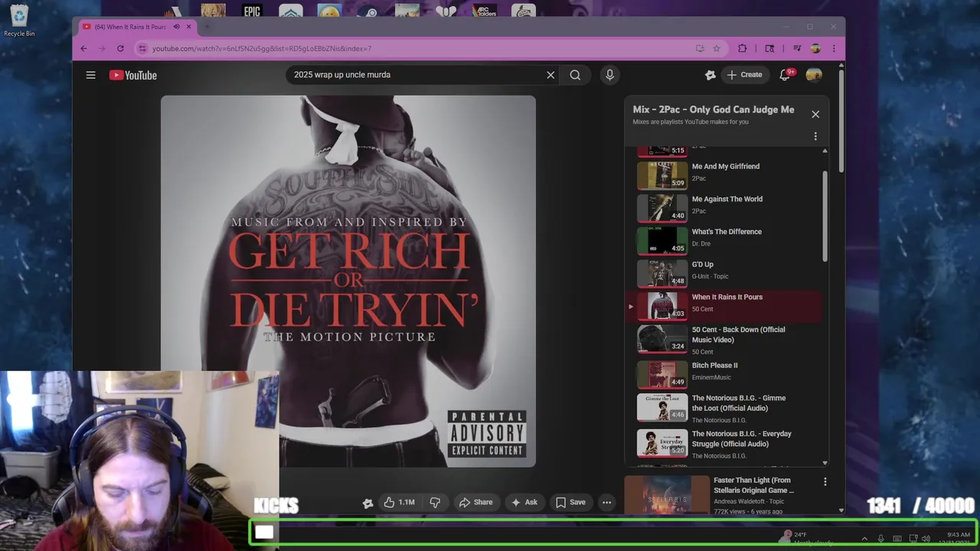Click Me And My Girlfriend thumbnail
This screenshot has width=980, height=551.
coord(662,175)
